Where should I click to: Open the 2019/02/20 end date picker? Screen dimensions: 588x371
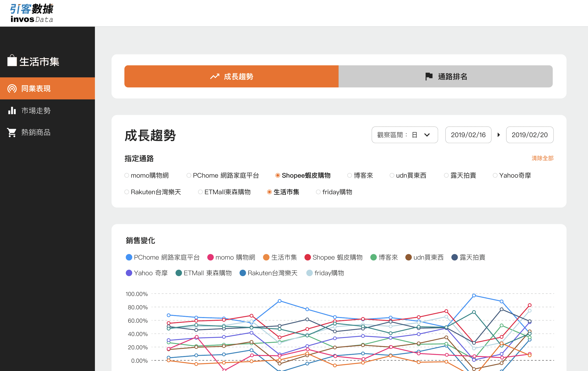point(529,135)
